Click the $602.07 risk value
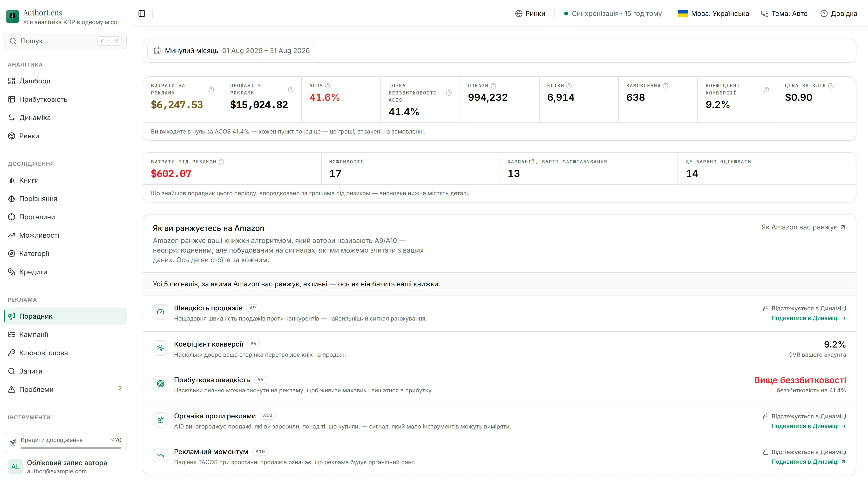The height and width of the screenshot is (482, 868). pyautogui.click(x=171, y=174)
